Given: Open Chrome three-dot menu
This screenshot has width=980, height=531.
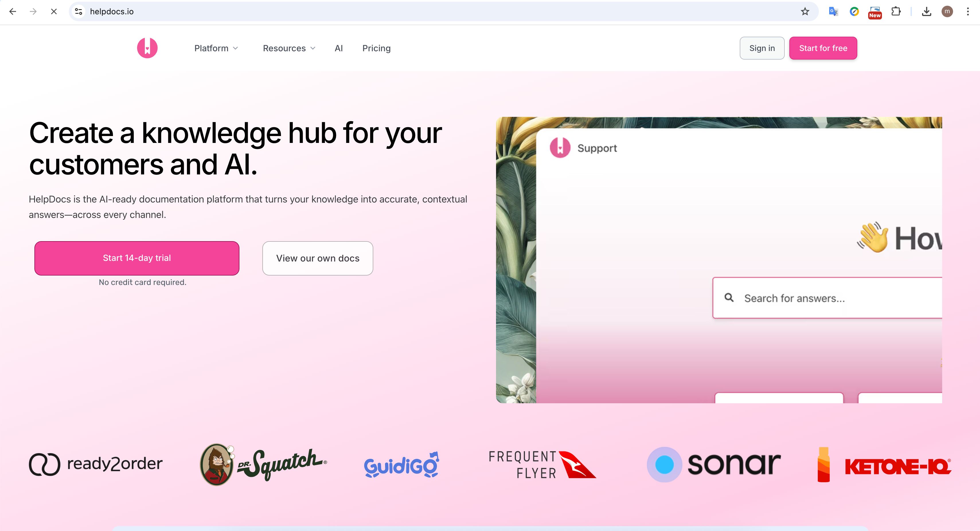Looking at the screenshot, I should pos(968,11).
